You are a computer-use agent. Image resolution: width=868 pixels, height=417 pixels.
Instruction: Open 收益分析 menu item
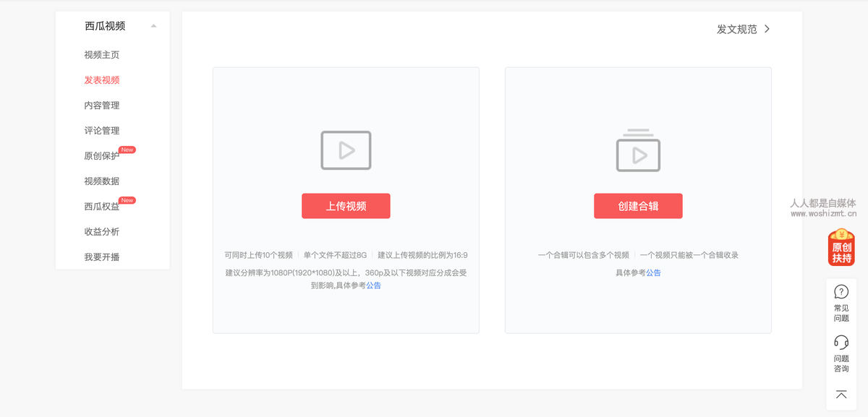(x=102, y=232)
